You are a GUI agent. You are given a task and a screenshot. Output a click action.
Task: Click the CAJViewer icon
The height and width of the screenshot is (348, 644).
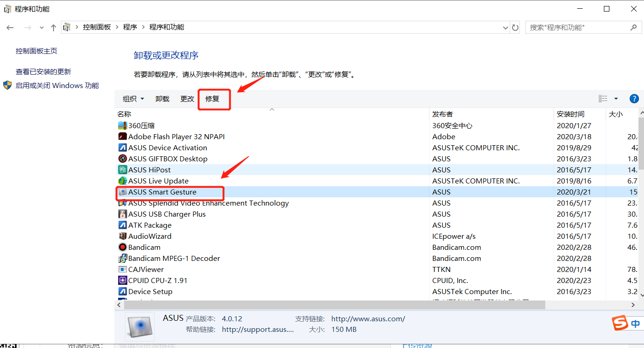pos(122,269)
